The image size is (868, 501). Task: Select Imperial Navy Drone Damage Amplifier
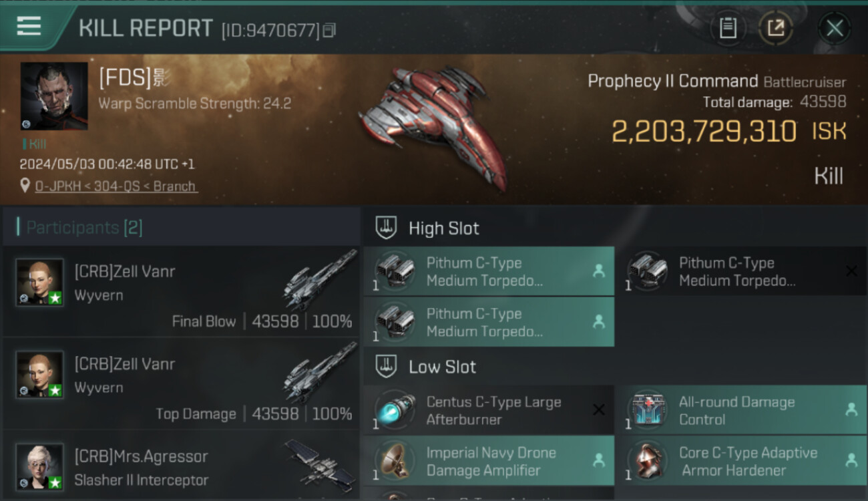(489, 461)
